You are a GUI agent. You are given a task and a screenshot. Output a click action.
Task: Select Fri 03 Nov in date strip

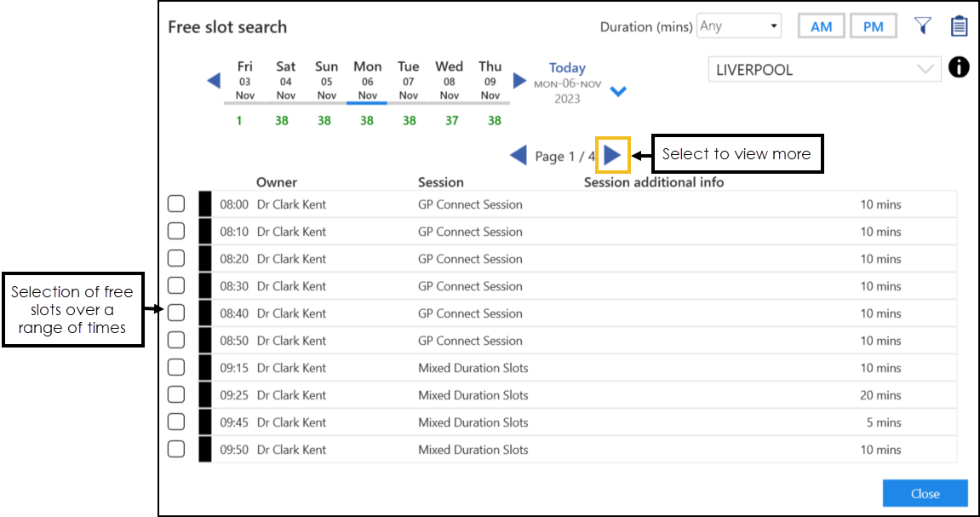tap(244, 81)
